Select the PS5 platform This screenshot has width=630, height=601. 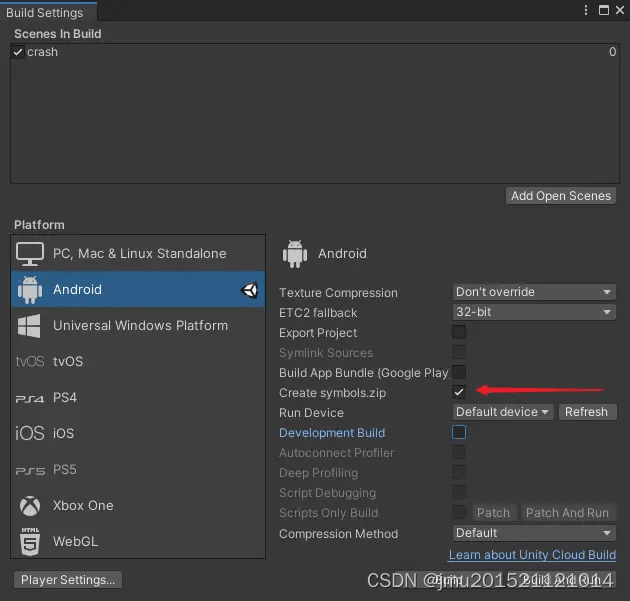pos(138,469)
